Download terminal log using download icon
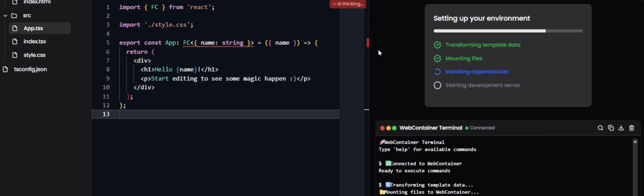This screenshot has height=196, width=644. click(x=621, y=128)
